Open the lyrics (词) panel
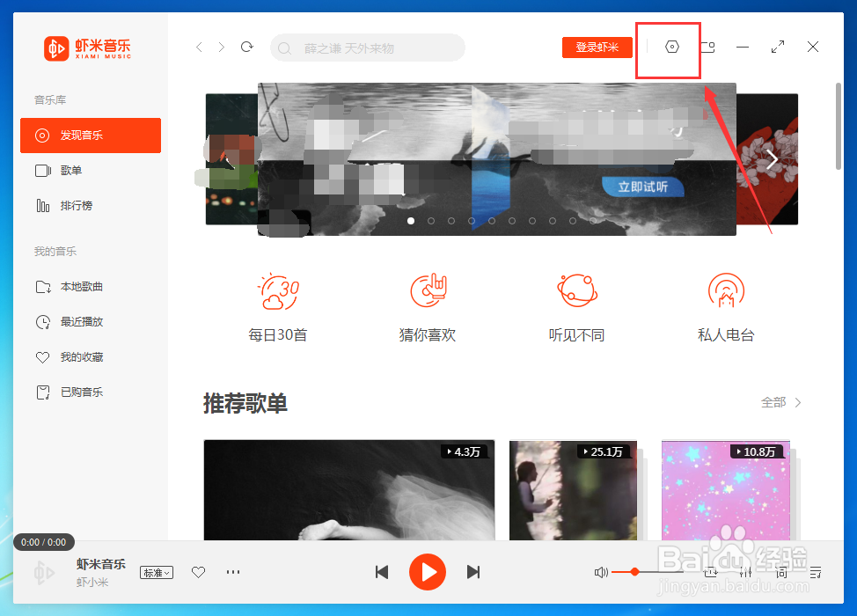The width and height of the screenshot is (857, 616). pyautogui.click(x=782, y=572)
